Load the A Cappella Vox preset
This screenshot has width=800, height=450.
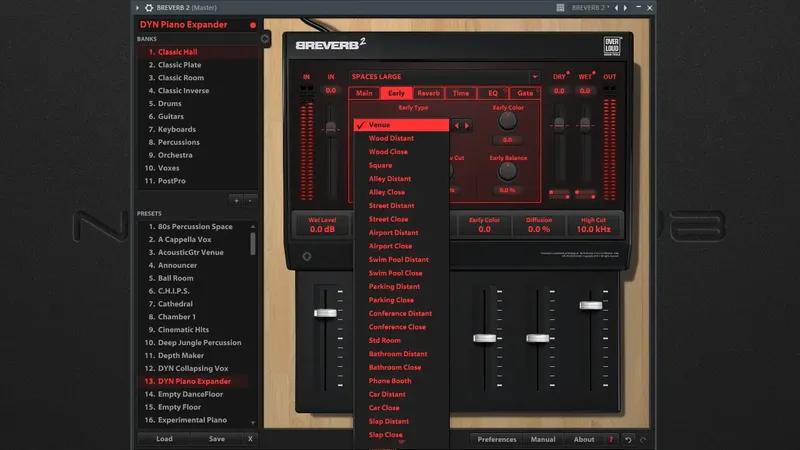pyautogui.click(x=193, y=239)
